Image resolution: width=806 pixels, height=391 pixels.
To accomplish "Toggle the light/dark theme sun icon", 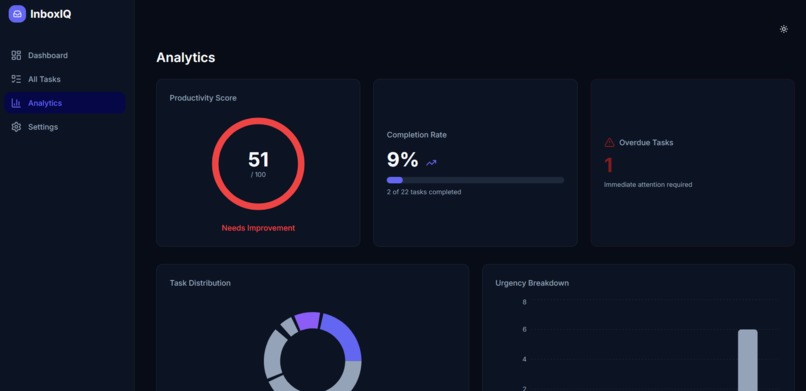I will coord(783,29).
